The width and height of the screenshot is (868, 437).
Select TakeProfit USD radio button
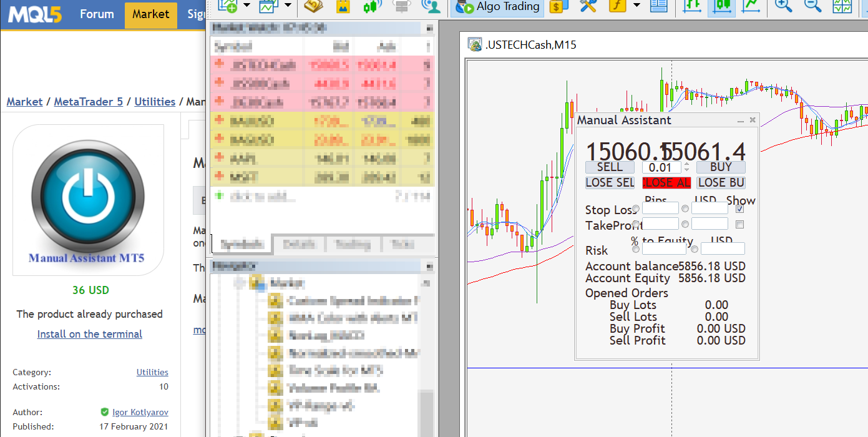685,224
